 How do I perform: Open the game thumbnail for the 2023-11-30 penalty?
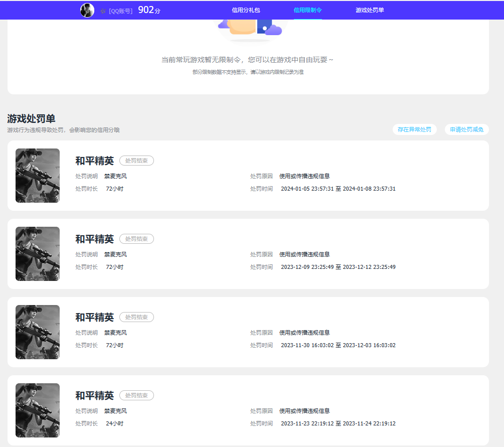point(38,332)
